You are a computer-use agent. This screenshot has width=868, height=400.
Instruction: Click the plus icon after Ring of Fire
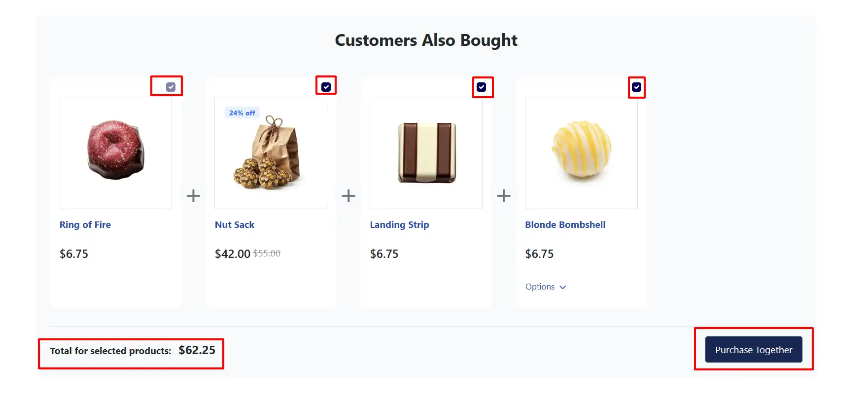[193, 196]
